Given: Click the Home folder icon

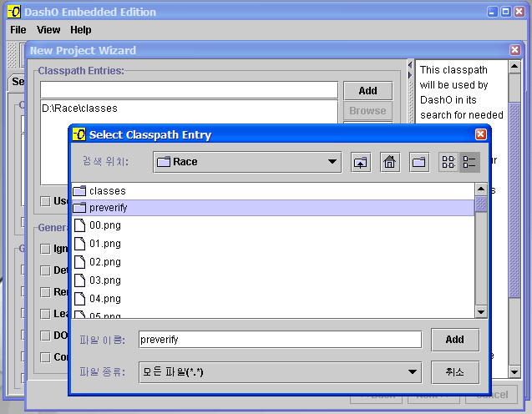Looking at the screenshot, I should [x=389, y=163].
